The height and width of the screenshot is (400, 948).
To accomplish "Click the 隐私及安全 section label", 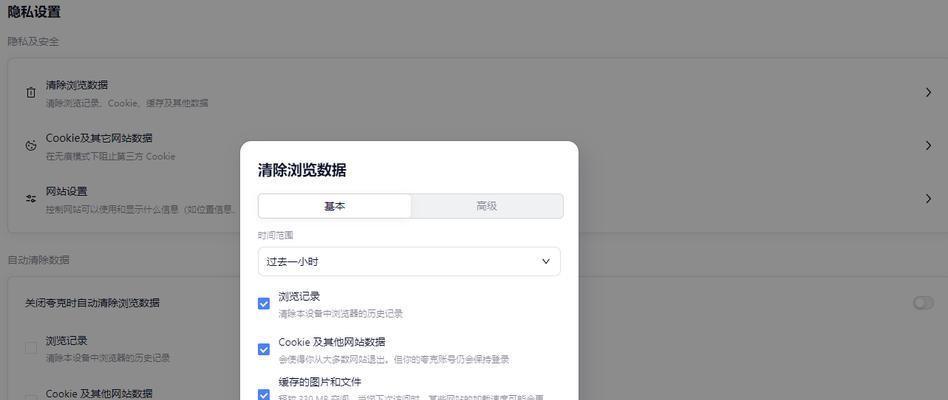I will tap(33, 42).
